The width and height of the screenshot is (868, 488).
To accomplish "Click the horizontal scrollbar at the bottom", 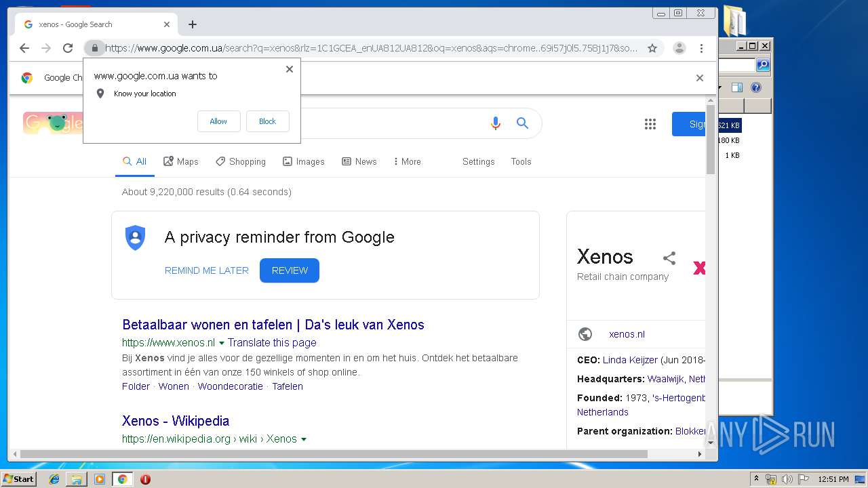I will (334, 454).
